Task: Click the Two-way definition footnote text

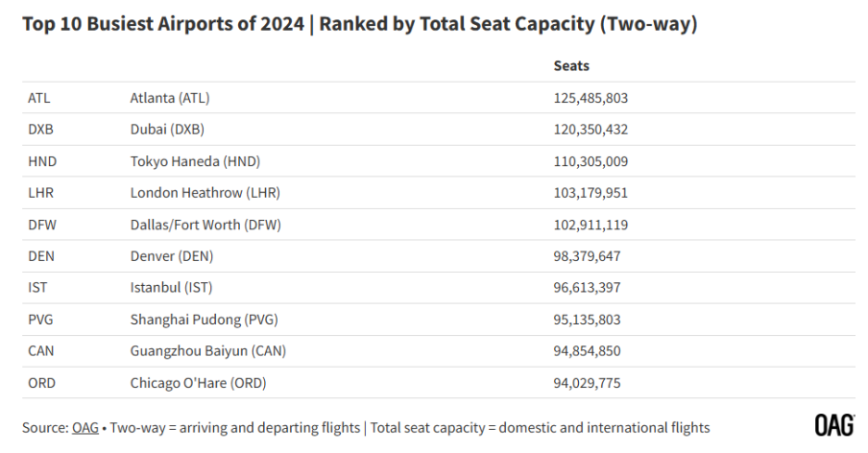Action: click(x=234, y=427)
